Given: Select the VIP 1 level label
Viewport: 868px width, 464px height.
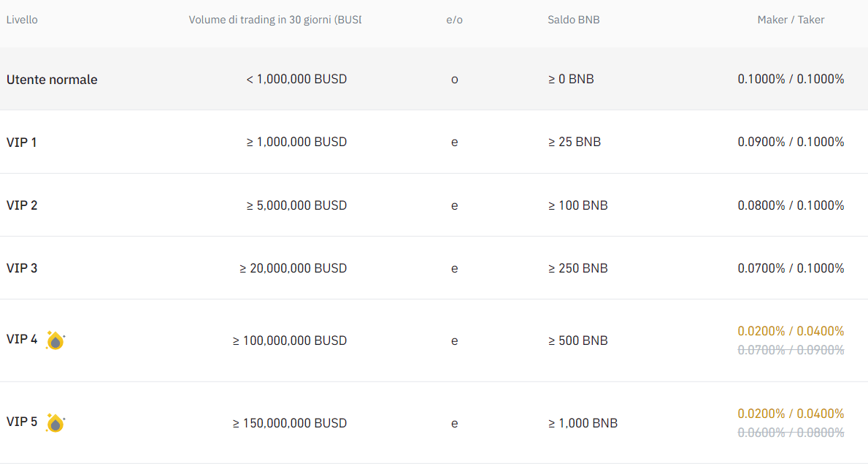Looking at the screenshot, I should [22, 142].
